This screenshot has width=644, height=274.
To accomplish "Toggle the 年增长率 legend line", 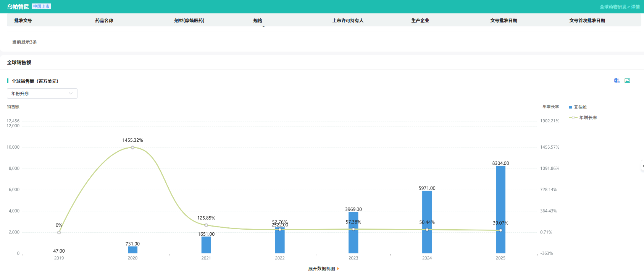I will [x=583, y=118].
